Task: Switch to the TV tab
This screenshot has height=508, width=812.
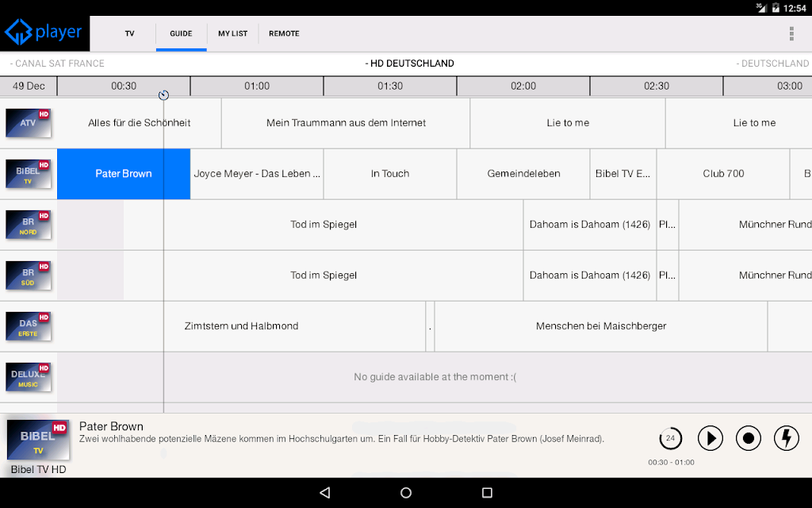Action: pyautogui.click(x=129, y=33)
